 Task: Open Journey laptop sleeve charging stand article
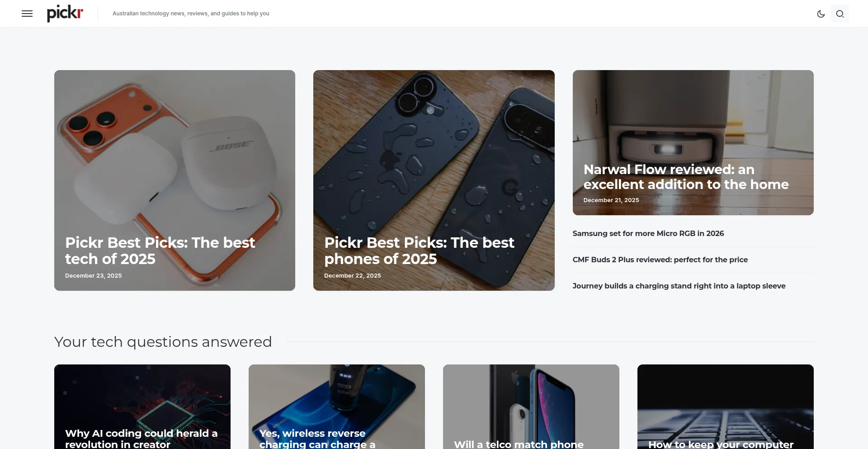coord(679,286)
